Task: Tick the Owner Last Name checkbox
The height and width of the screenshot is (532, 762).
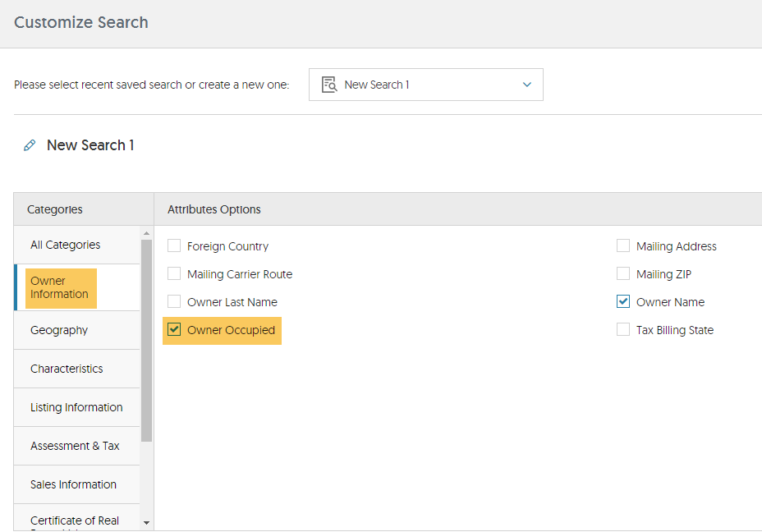Action: click(174, 301)
